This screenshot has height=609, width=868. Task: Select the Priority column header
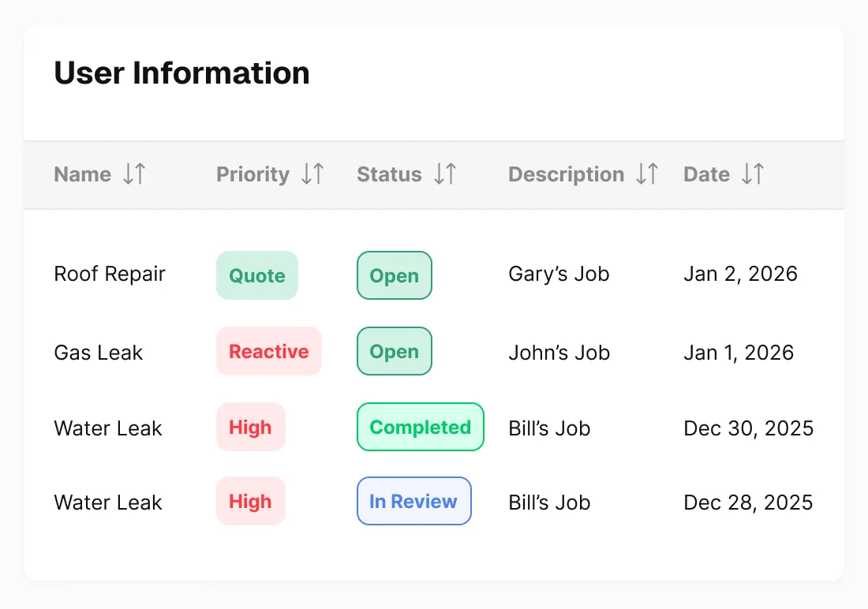(x=253, y=174)
